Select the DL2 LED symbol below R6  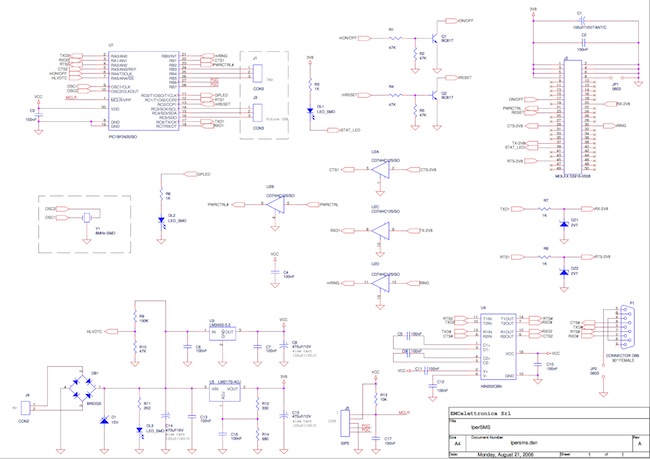(161, 221)
